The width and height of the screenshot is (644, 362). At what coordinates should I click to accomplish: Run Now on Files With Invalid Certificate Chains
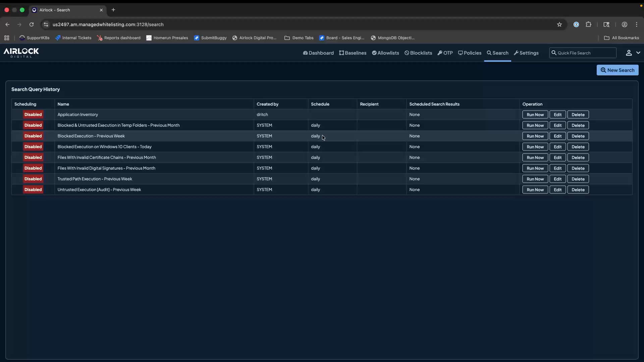535,157
